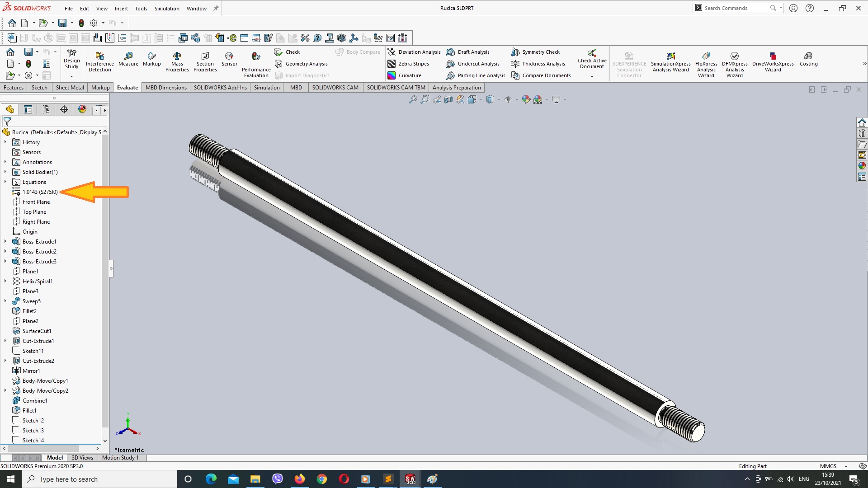Select the Front Plane item

(31, 202)
